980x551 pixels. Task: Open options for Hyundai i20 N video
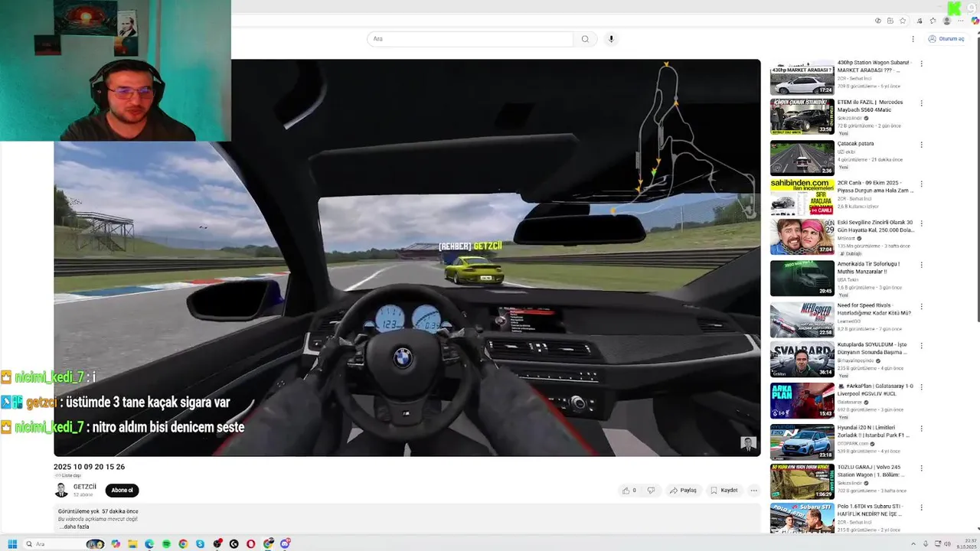(x=921, y=427)
